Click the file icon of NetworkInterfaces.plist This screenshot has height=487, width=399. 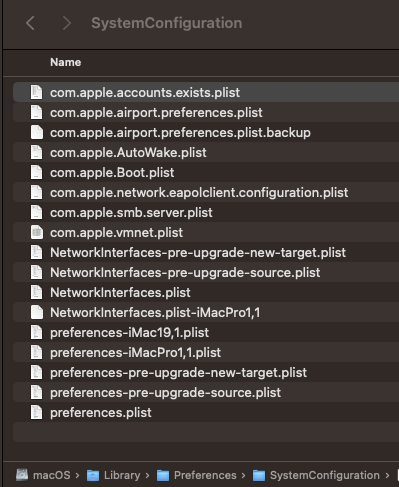(x=36, y=292)
